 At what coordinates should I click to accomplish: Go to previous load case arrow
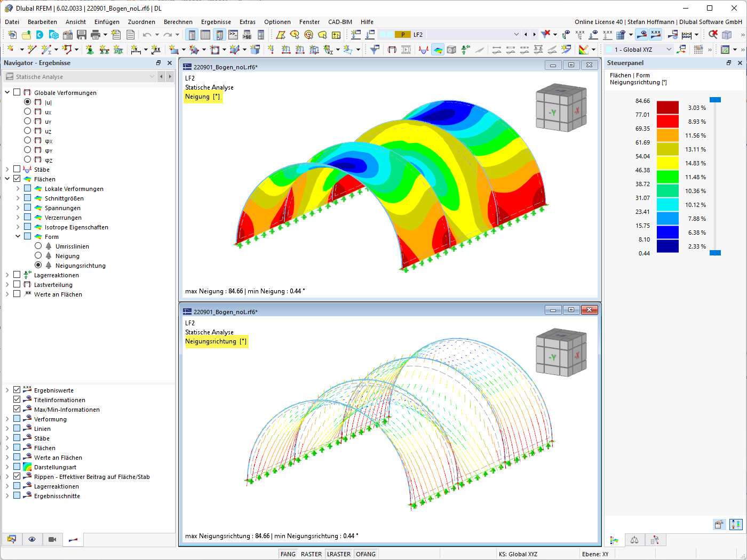click(x=526, y=35)
